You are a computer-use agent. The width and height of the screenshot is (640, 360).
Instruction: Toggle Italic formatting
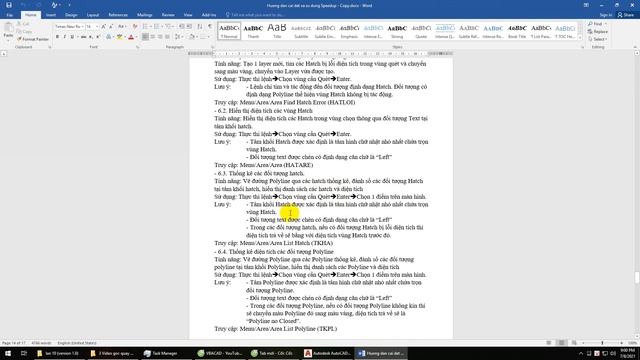pyautogui.click(x=64, y=37)
